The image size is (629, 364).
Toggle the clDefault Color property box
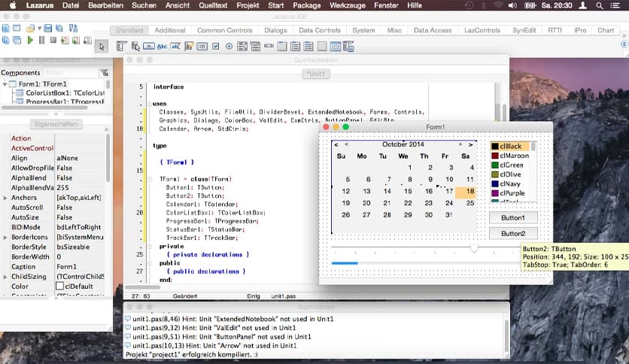[60, 287]
